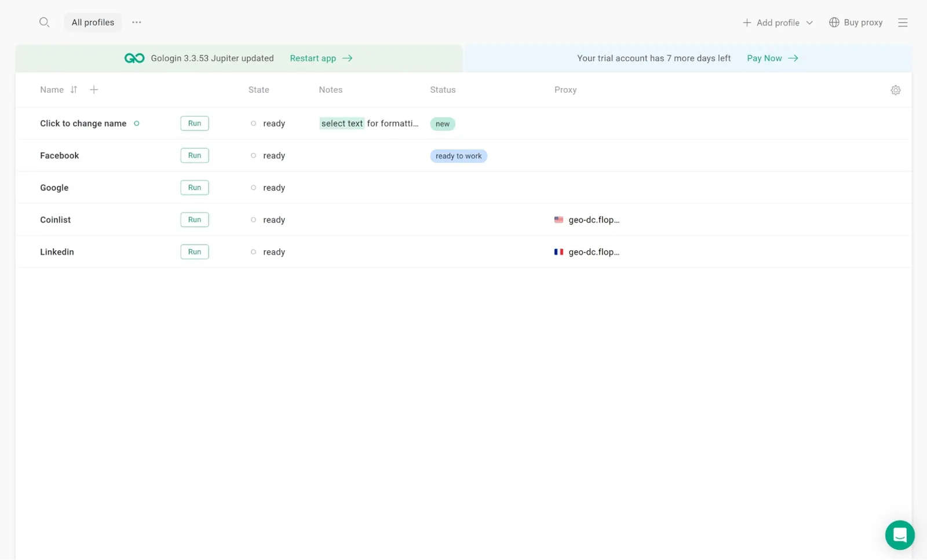Sort profiles using the Name sort arrows
Screen dimensions: 927x560
[x=74, y=90]
